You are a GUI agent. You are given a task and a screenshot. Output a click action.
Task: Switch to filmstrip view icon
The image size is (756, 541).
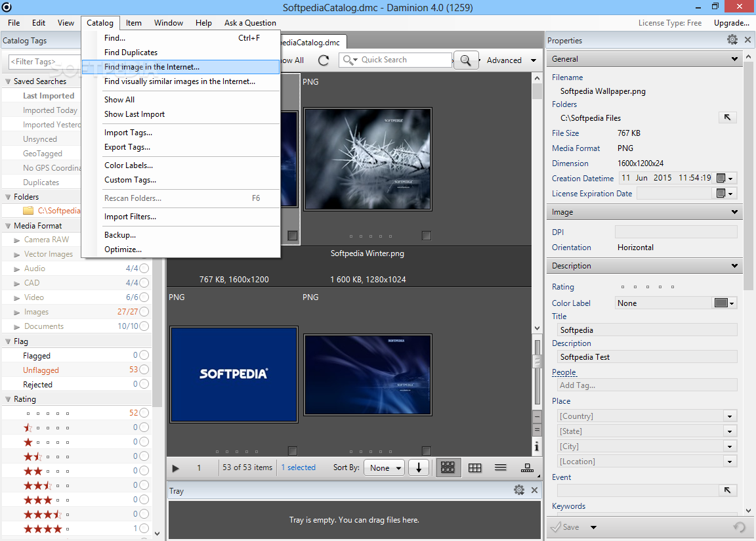click(528, 467)
